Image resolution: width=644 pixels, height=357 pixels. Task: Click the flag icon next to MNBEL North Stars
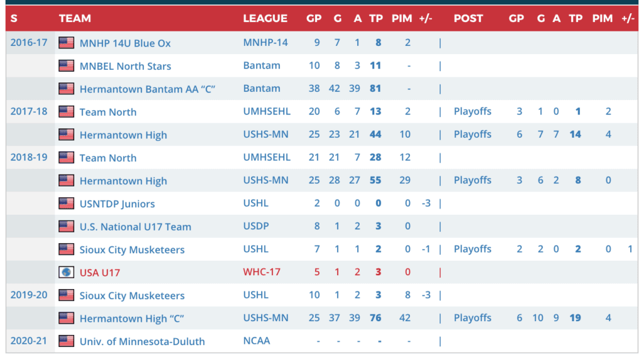pos(66,65)
